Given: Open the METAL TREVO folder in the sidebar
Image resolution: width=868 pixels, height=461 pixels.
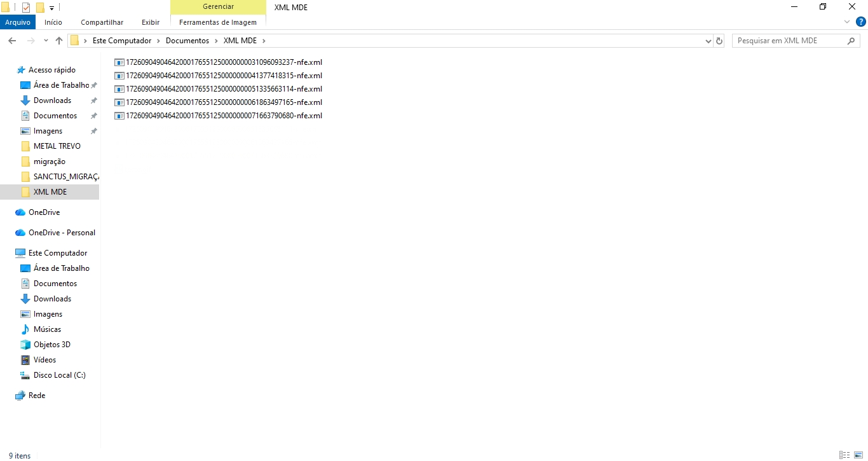Looking at the screenshot, I should click(57, 146).
